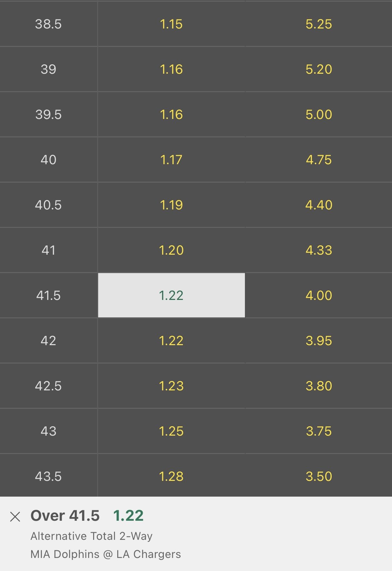
Task: Deselect the highlighted 1.22 over 41.5 odds
Action: tap(171, 295)
